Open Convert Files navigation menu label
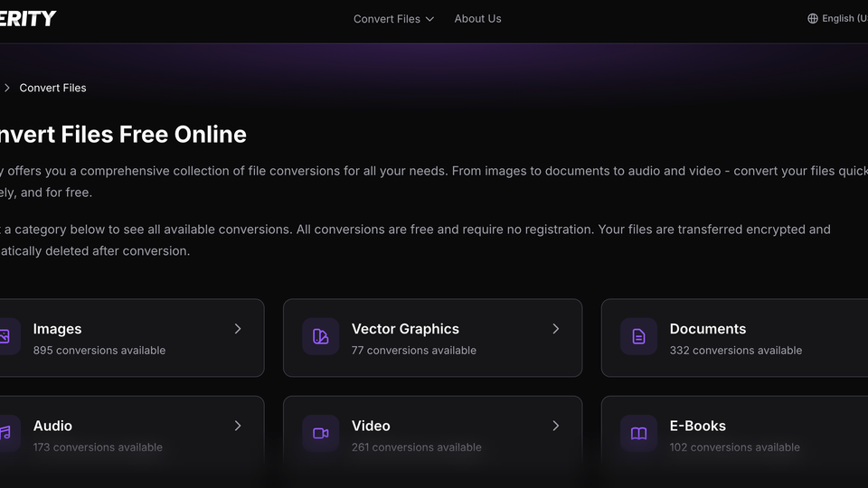The width and height of the screenshot is (868, 488). (386, 18)
